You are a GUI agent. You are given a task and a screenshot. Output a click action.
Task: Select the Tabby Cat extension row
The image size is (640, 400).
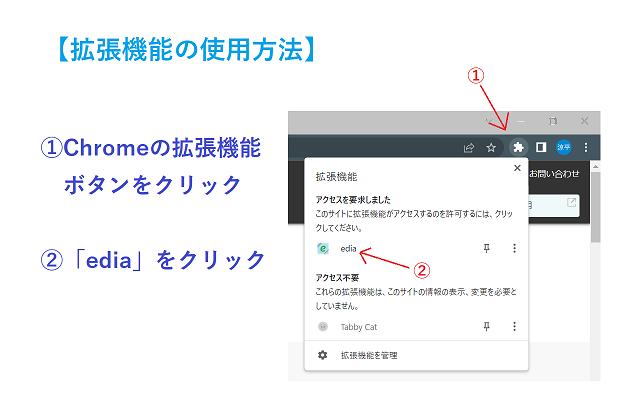coord(416,327)
